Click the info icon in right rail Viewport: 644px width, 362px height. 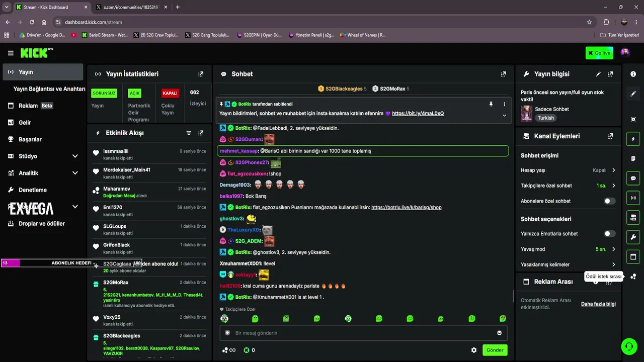pyautogui.click(x=633, y=74)
